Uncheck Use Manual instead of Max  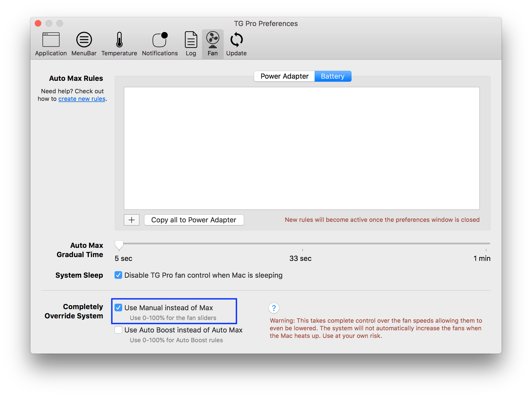click(x=118, y=308)
